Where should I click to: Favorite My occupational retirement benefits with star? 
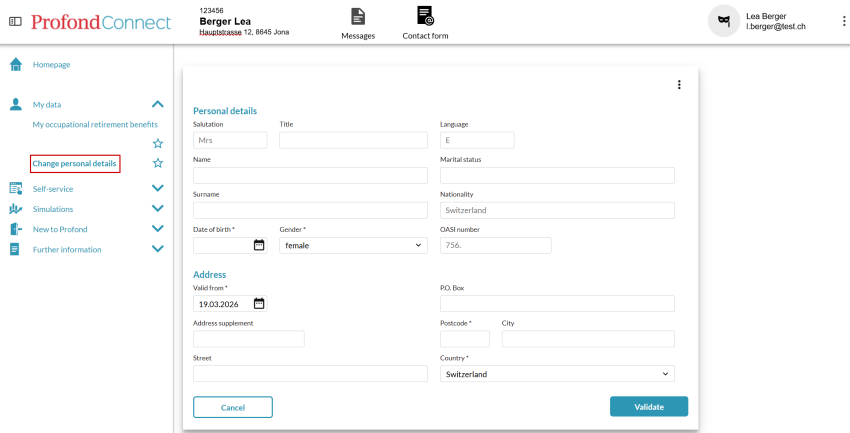(x=158, y=144)
